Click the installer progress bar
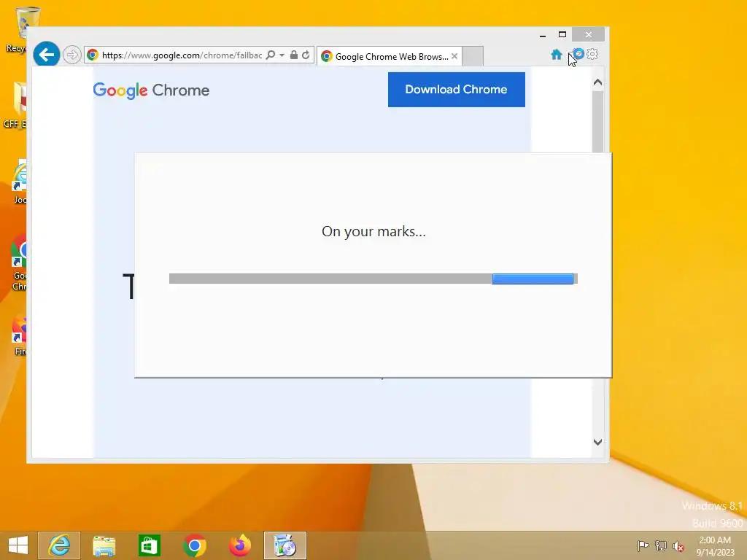 373,279
